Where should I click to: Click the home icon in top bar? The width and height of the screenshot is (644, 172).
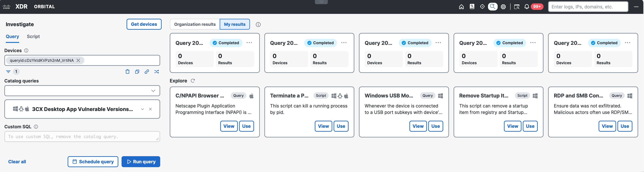coord(461,7)
